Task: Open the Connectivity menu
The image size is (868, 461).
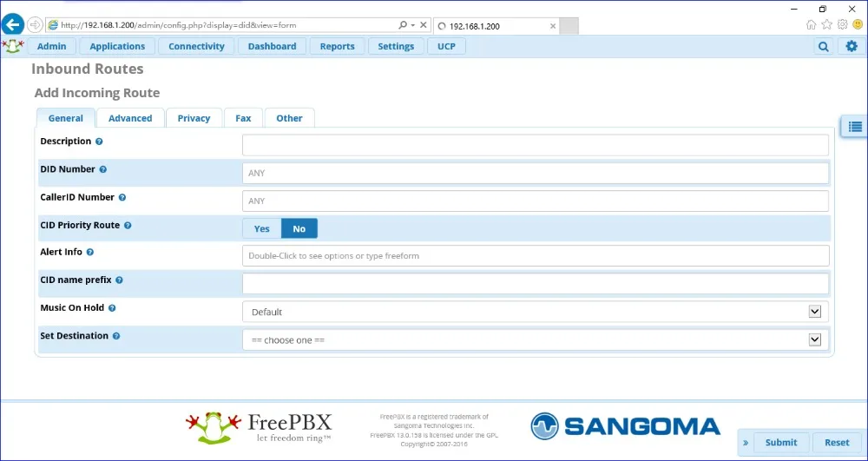Action: click(x=196, y=47)
